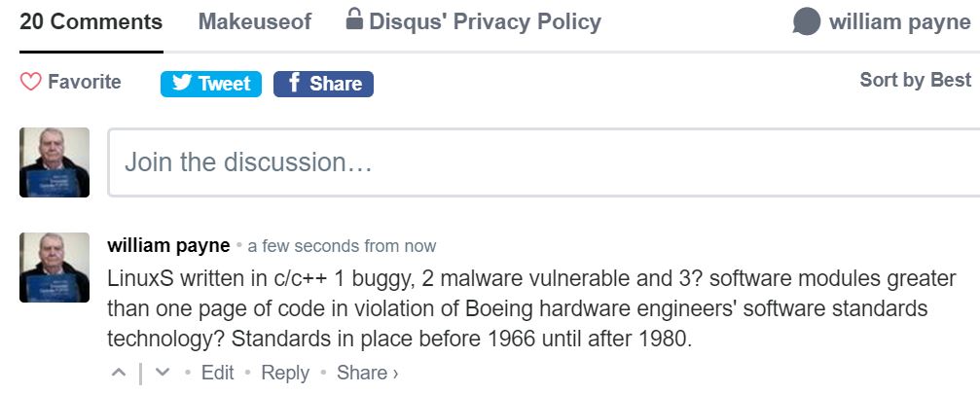The width and height of the screenshot is (980, 394).
Task: Open the william payne account menu
Action: pyautogui.click(x=899, y=22)
